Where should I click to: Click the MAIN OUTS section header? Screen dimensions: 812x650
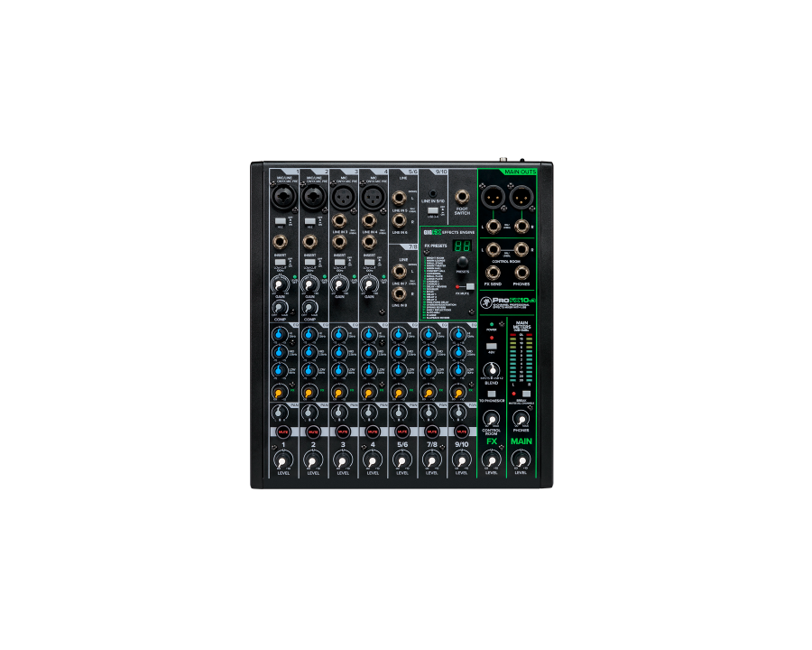coord(521,172)
